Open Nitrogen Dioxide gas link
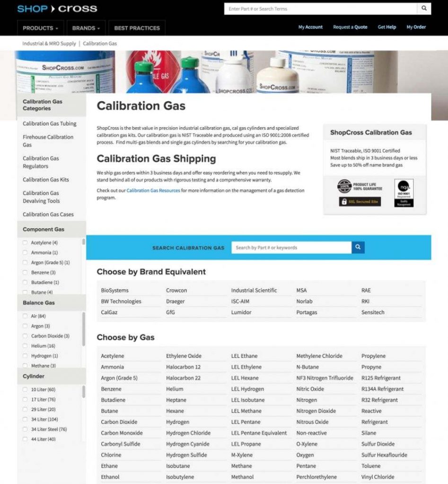 pos(316,411)
